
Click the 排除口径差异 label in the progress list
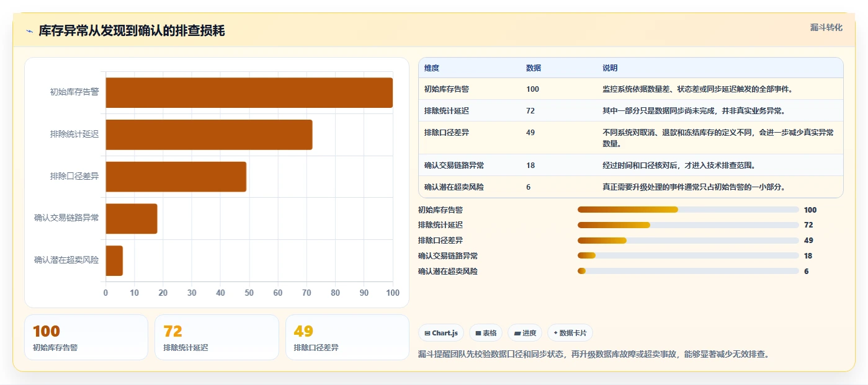441,241
